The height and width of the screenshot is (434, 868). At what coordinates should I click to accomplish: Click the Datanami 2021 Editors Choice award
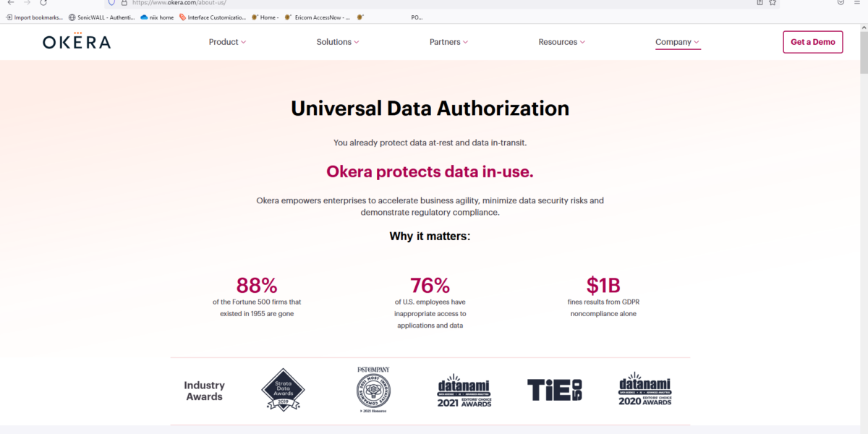463,391
